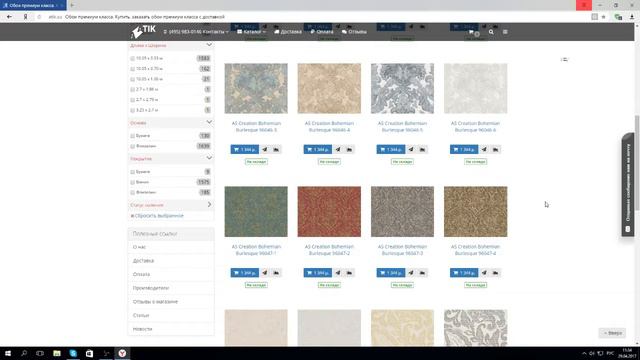The width and height of the screenshot is (640, 360).
Task: Click last gray icon button under Burlesque 96047-1
Action: click(x=276, y=273)
